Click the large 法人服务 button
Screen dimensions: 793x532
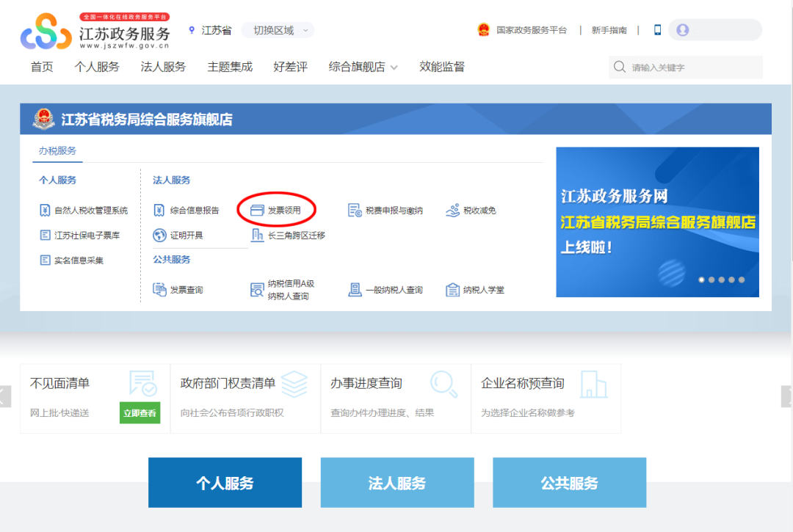point(397,483)
